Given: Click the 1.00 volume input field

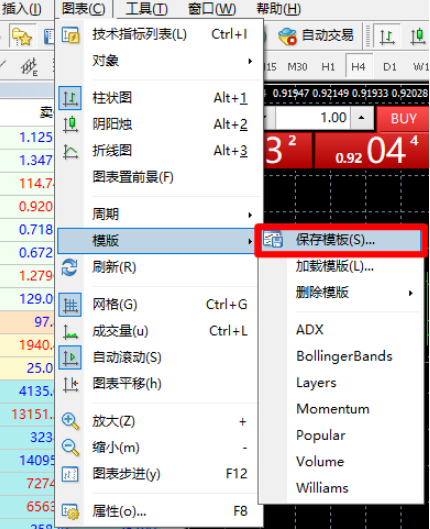Looking at the screenshot, I should 313,118.
